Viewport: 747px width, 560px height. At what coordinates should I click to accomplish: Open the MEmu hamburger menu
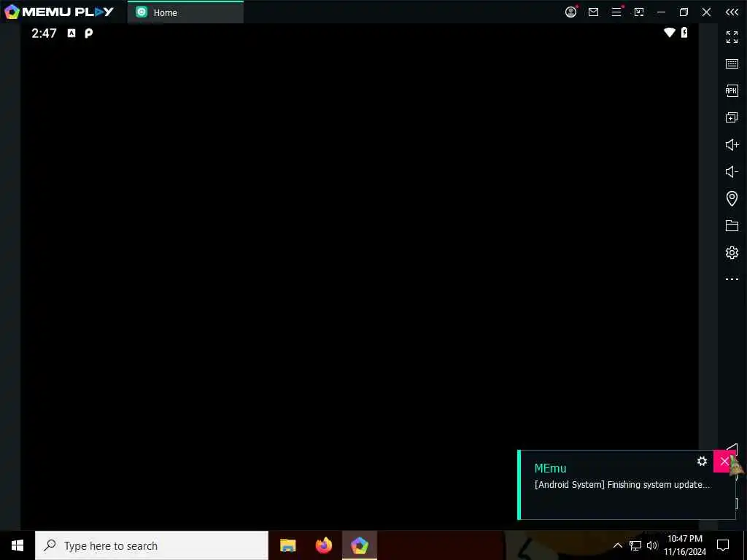point(616,12)
